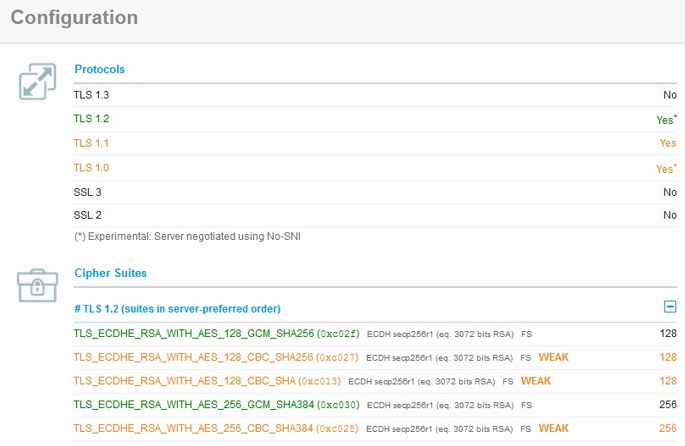The image size is (685, 446).
Task: Click the Cipher Suites briefcase lock icon
Action: (37, 285)
